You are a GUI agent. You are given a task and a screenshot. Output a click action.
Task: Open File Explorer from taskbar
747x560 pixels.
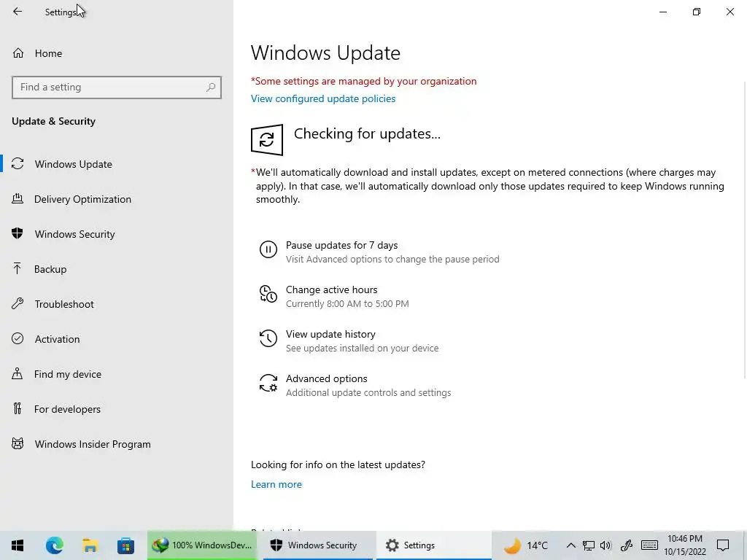tap(90, 545)
